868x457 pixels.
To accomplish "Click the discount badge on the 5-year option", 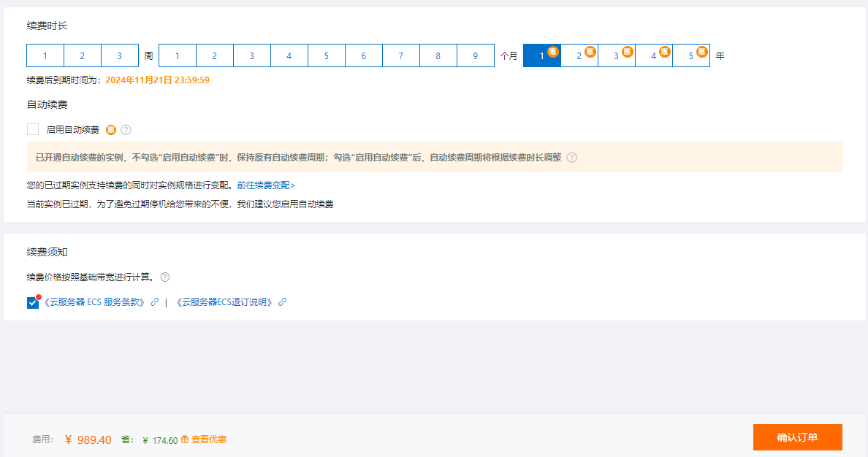I will point(701,51).
